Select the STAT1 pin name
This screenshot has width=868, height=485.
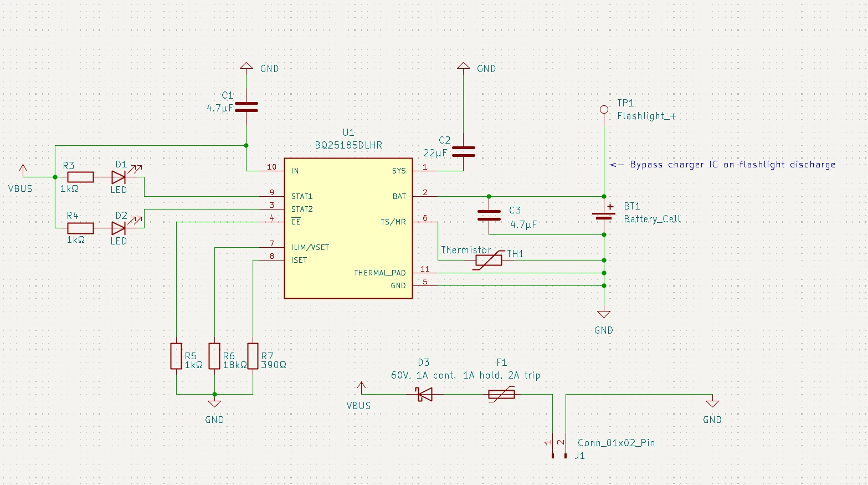point(302,196)
